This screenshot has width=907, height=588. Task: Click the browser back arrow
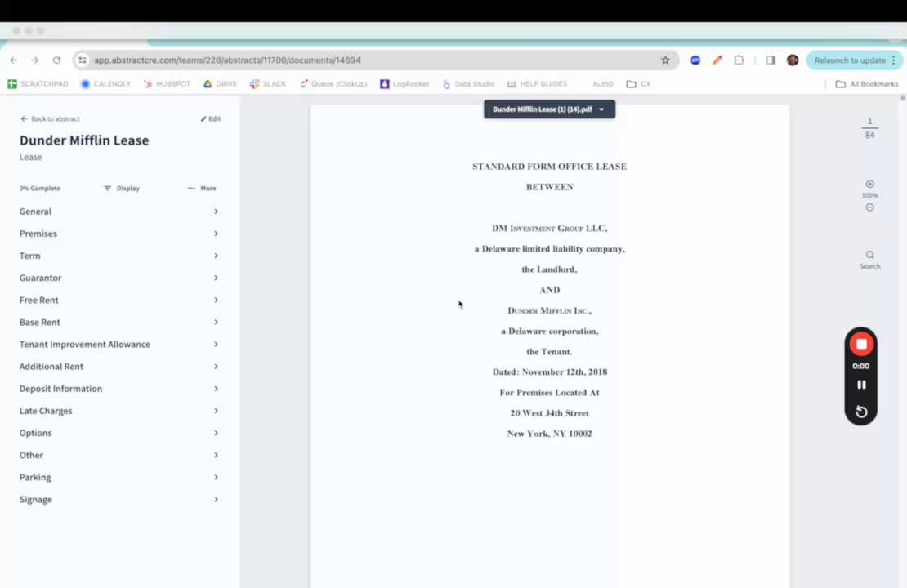click(14, 60)
